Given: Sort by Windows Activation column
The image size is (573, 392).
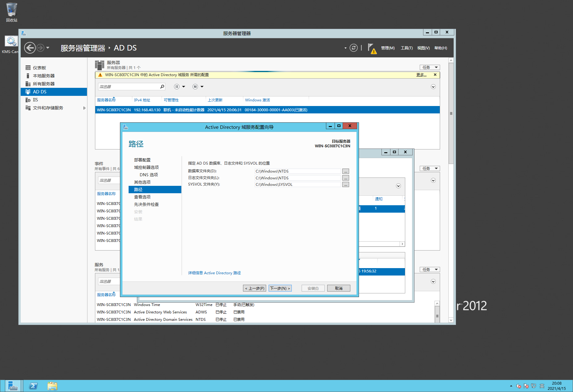Looking at the screenshot, I should [258, 100].
